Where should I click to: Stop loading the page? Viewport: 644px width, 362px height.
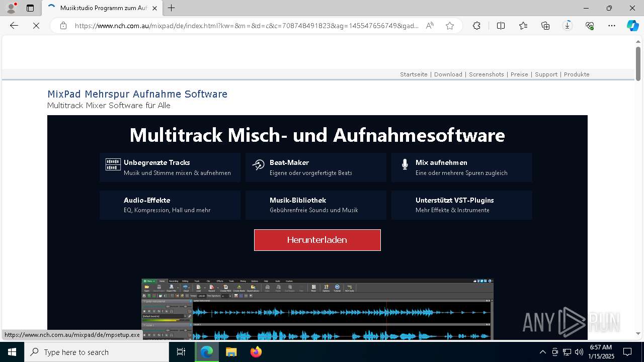tap(36, 26)
